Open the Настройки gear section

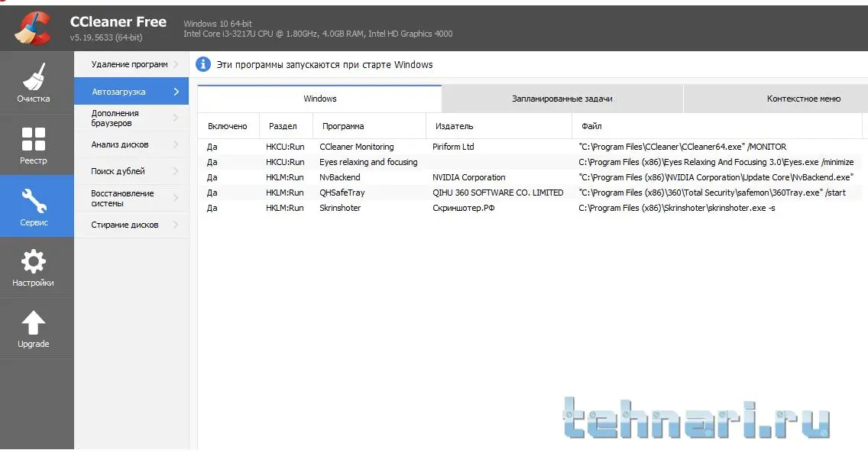coord(33,268)
